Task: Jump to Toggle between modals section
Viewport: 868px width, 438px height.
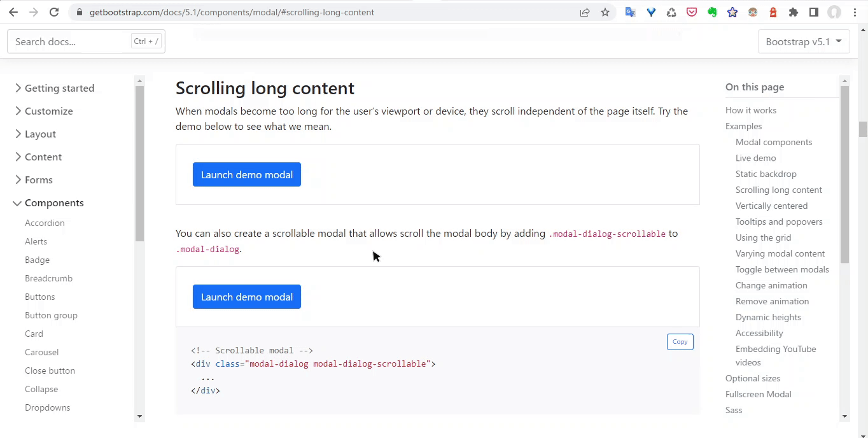Action: pyautogui.click(x=782, y=269)
